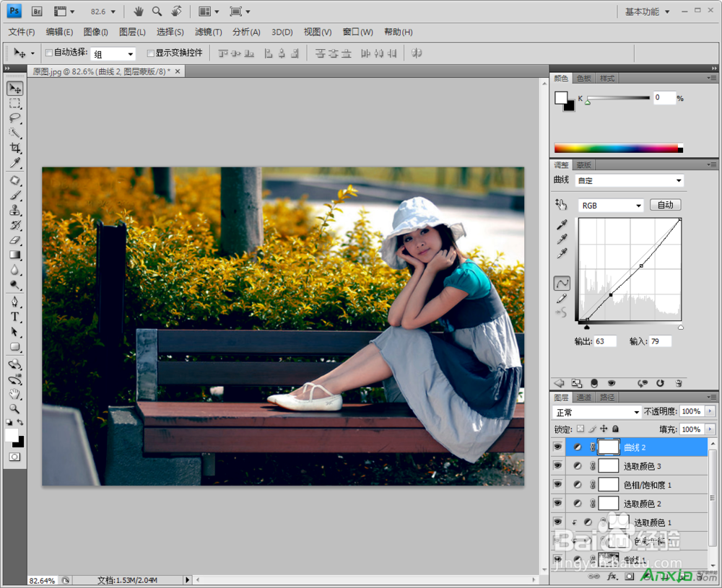Viewport: 722px width, 588px height.
Task: Select the History Brush tool
Action: (x=14, y=225)
